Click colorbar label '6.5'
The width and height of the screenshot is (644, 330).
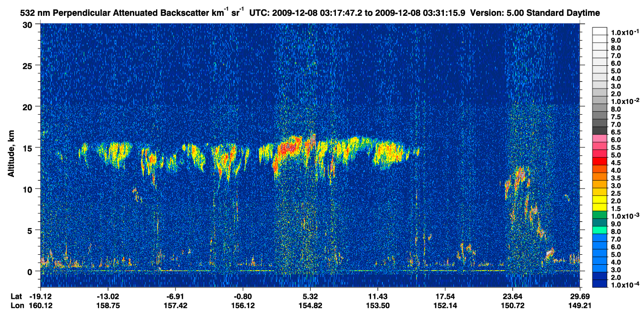[615, 132]
